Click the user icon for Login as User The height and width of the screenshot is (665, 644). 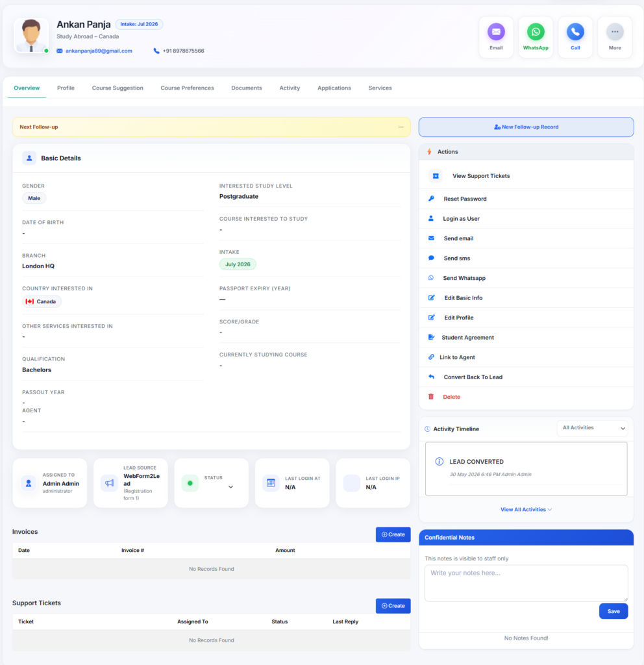431,218
